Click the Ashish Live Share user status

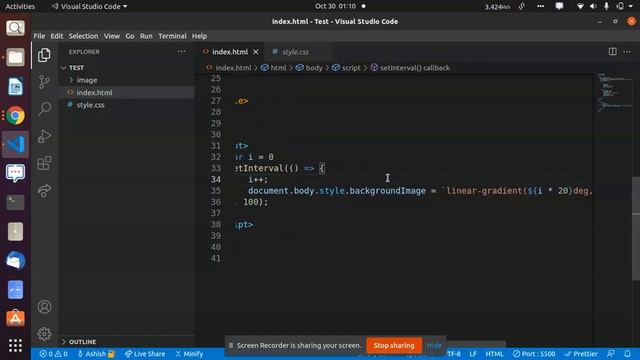pos(96,354)
